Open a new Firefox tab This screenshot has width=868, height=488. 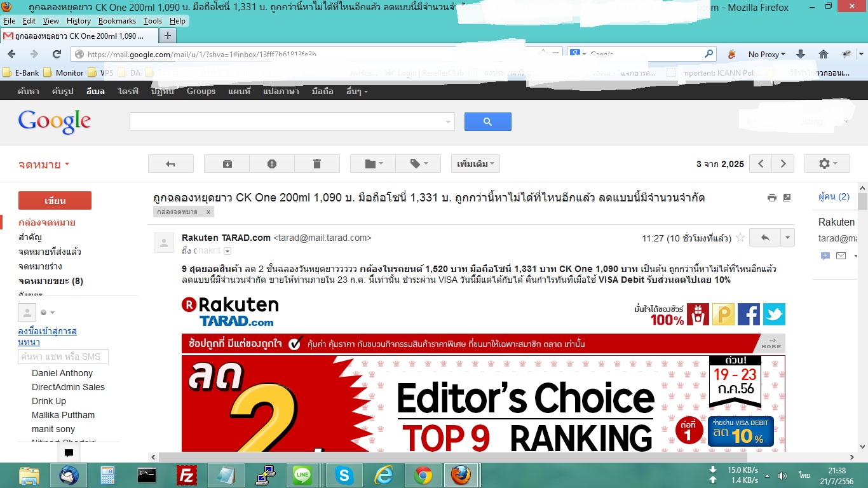167,36
